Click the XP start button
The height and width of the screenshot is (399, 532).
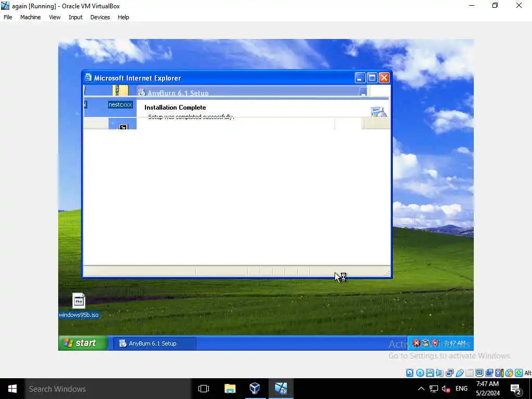click(84, 343)
